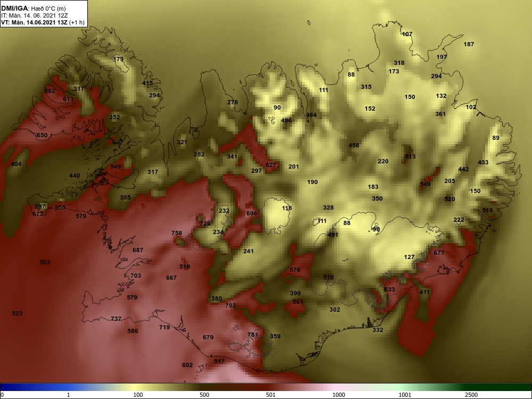Click the map value 781
Screen dimensions: 532x399
tap(252, 335)
